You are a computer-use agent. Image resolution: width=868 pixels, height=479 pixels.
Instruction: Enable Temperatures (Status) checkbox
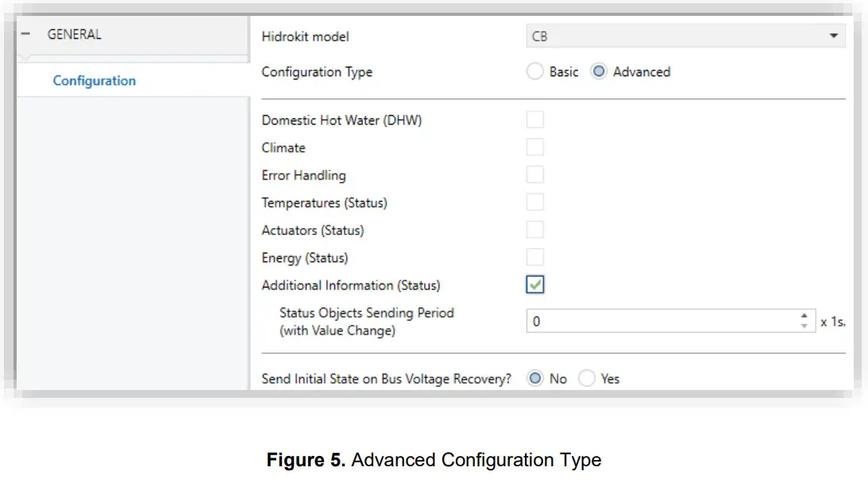[535, 202]
